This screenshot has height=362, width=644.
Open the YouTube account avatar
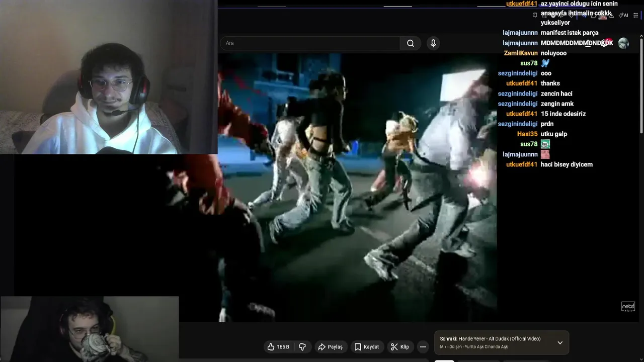[x=623, y=43]
